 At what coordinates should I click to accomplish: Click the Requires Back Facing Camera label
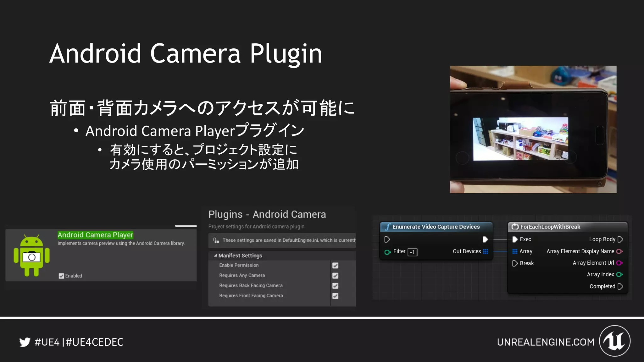click(x=251, y=285)
